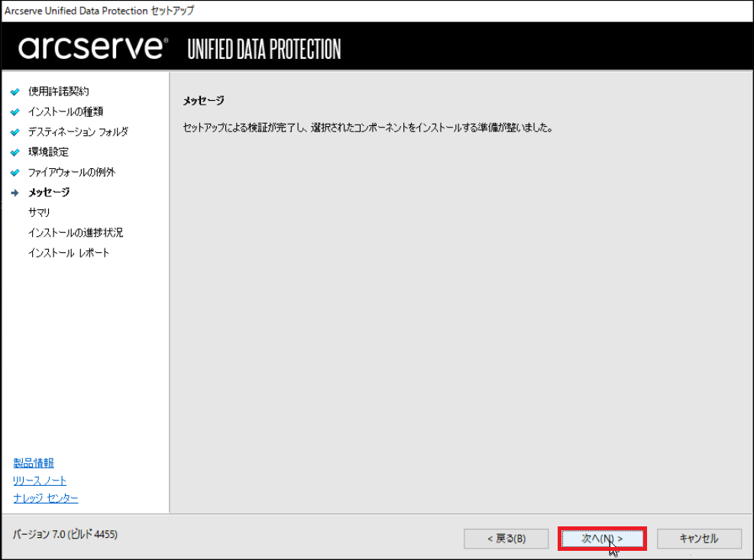Select the インストール レポート step

tap(69, 253)
